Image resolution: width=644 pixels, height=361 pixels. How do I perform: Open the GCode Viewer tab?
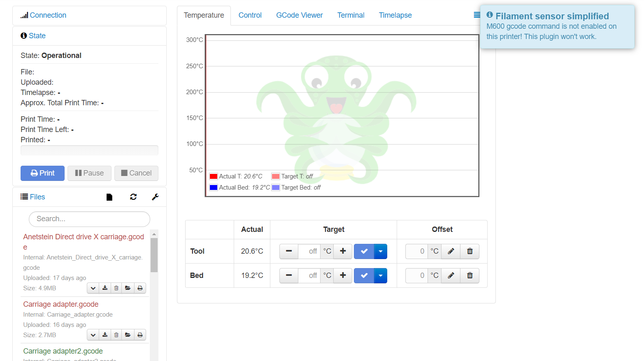[300, 15]
